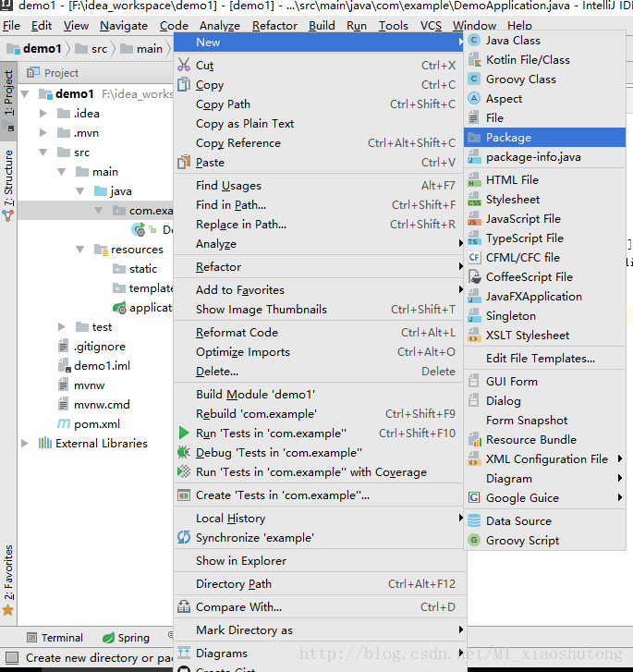Open the VCS menu

click(431, 26)
